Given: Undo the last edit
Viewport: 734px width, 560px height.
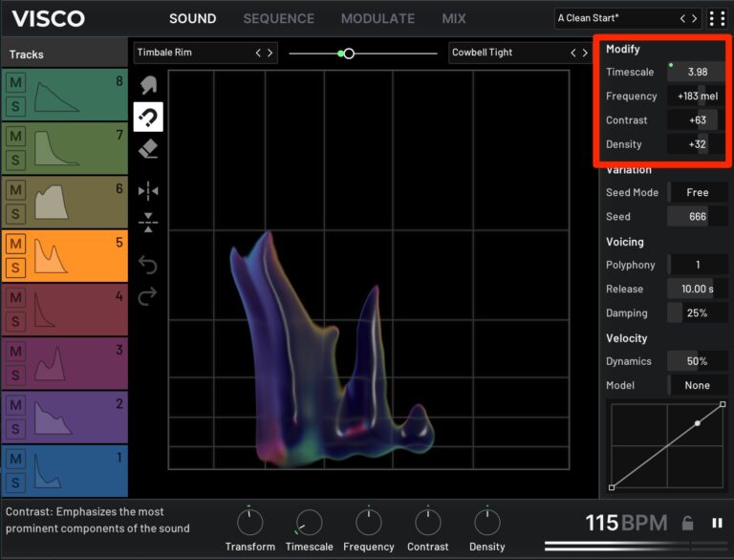Looking at the screenshot, I should pos(148,265).
